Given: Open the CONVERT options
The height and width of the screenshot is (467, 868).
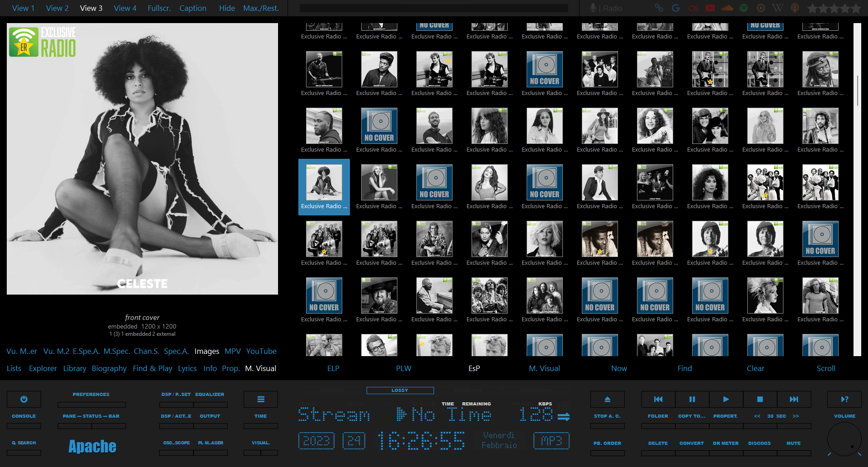Looking at the screenshot, I should pos(692,443).
